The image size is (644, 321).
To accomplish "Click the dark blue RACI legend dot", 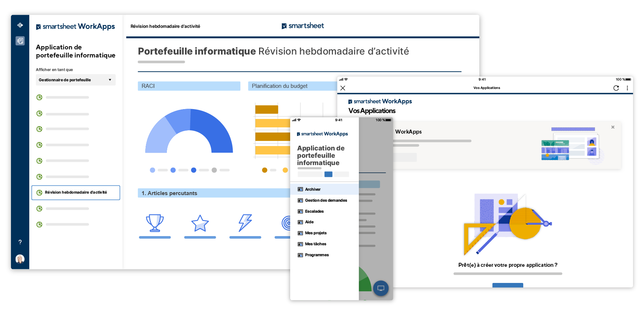I will click(x=194, y=170).
